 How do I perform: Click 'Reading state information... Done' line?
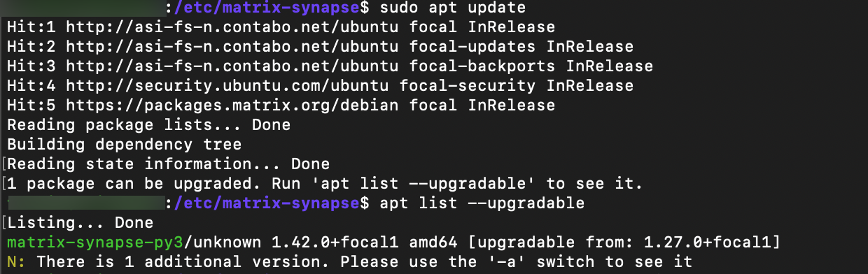pyautogui.click(x=168, y=165)
